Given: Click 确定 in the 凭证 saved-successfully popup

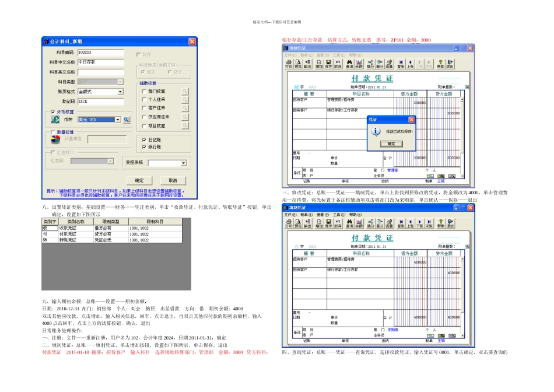Looking at the screenshot, I should click(391, 143).
